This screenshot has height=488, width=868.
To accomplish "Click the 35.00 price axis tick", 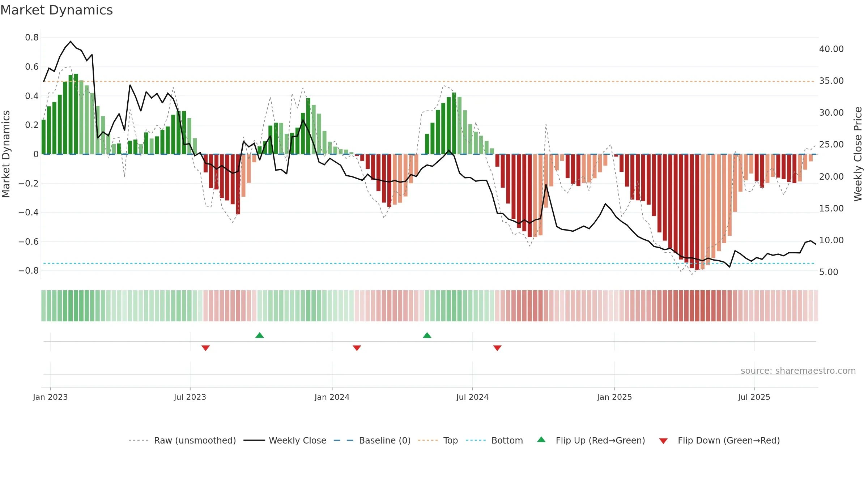I will coord(831,81).
